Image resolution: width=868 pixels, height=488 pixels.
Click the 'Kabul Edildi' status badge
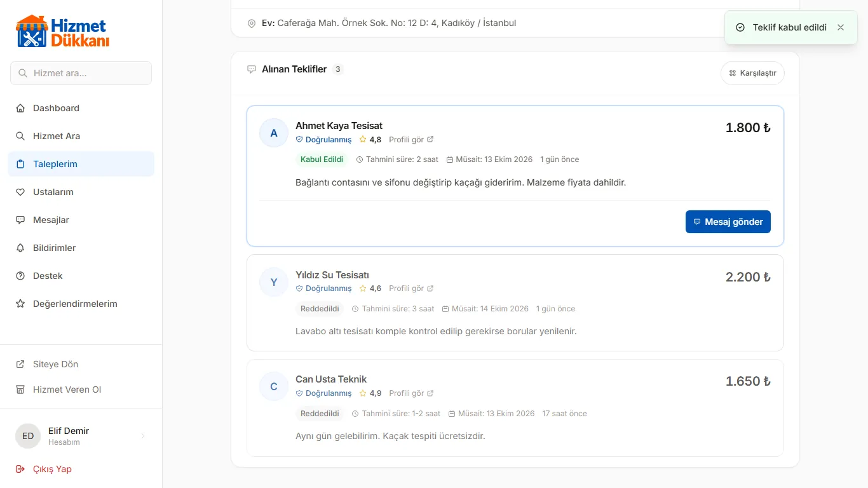pos(322,159)
